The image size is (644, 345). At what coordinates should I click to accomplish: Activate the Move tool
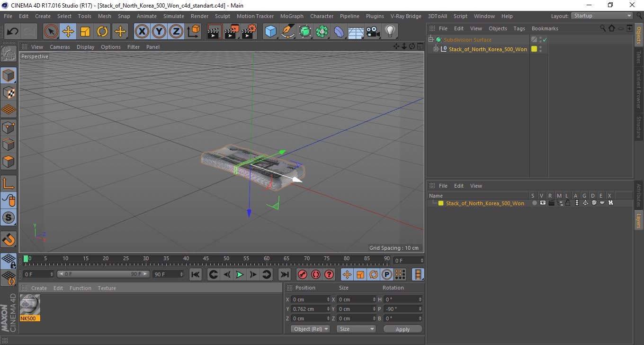(68, 32)
